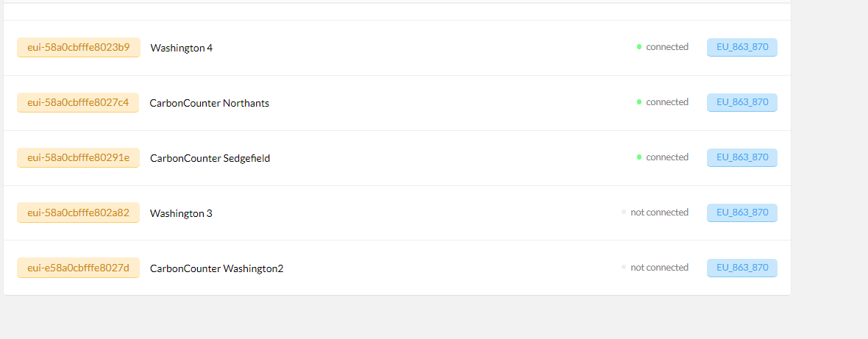Open the CarbonCounter Washington2 gateway
868x339 pixels.
click(216, 268)
